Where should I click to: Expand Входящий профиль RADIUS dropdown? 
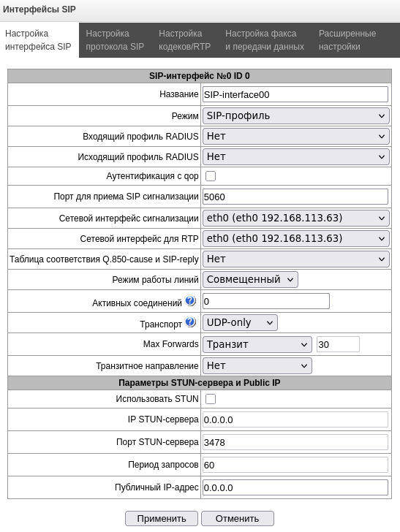pos(295,137)
